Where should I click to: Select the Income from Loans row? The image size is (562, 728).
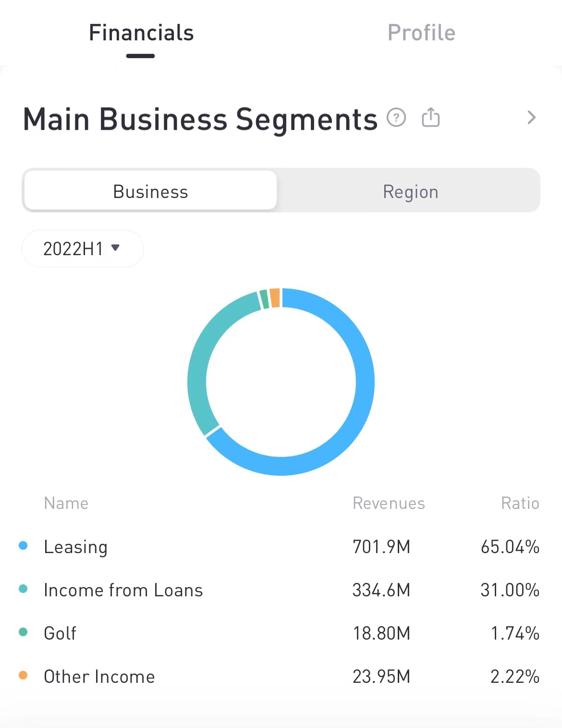[281, 590]
